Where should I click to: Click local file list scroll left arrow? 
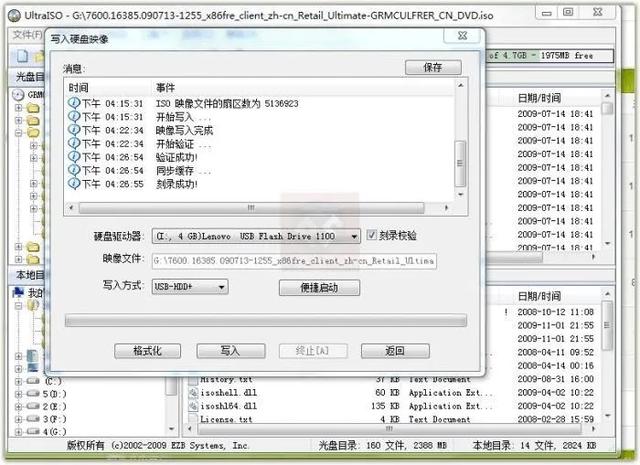pos(189,429)
